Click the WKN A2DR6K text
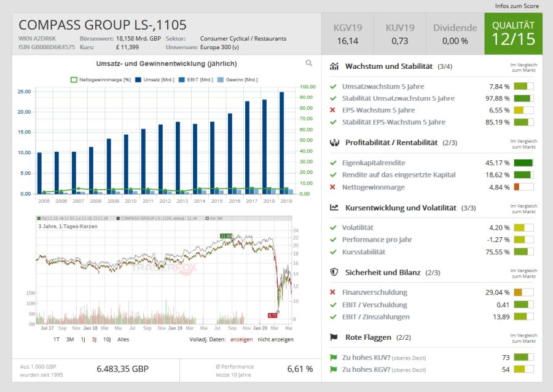This screenshot has height=392, width=553. click(x=37, y=39)
